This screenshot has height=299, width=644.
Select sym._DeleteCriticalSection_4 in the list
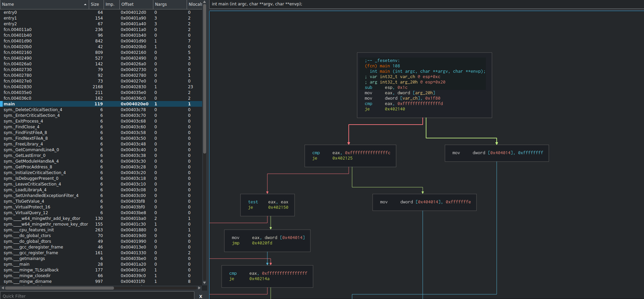click(x=101, y=110)
